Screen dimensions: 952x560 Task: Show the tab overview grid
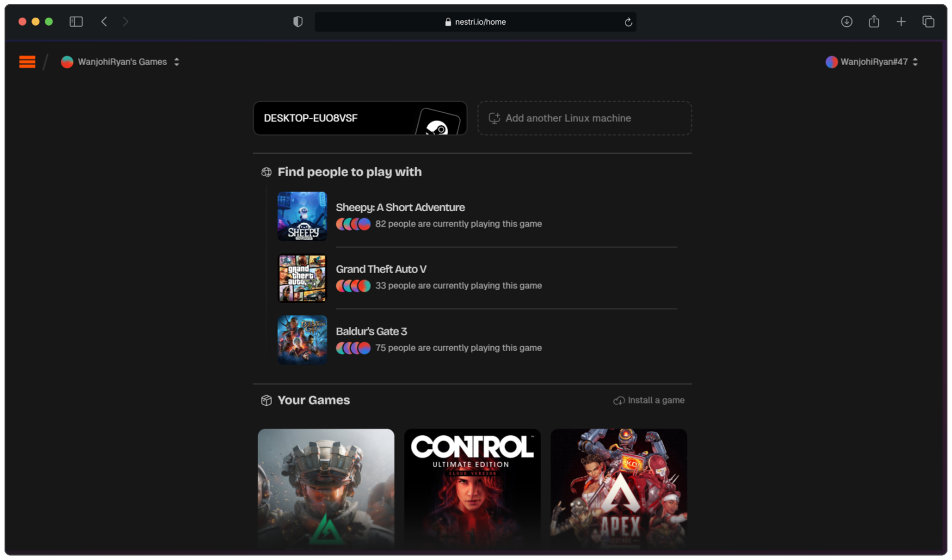click(x=928, y=21)
